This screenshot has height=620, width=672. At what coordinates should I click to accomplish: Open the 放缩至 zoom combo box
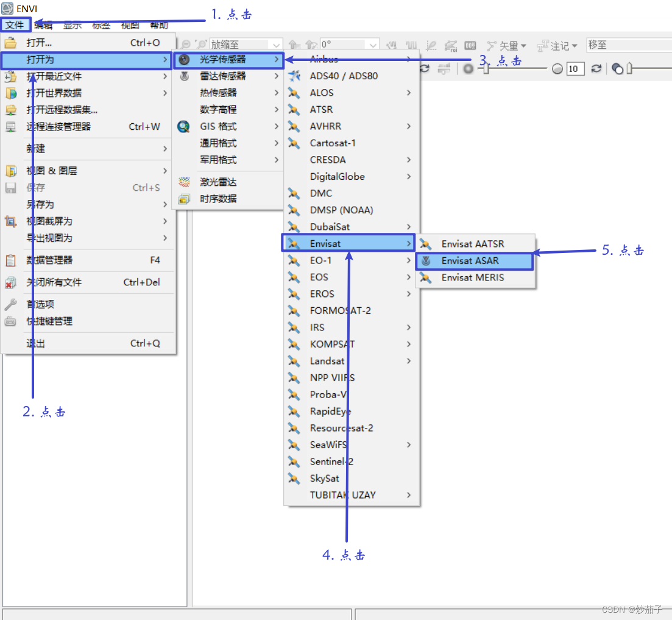pos(277,45)
